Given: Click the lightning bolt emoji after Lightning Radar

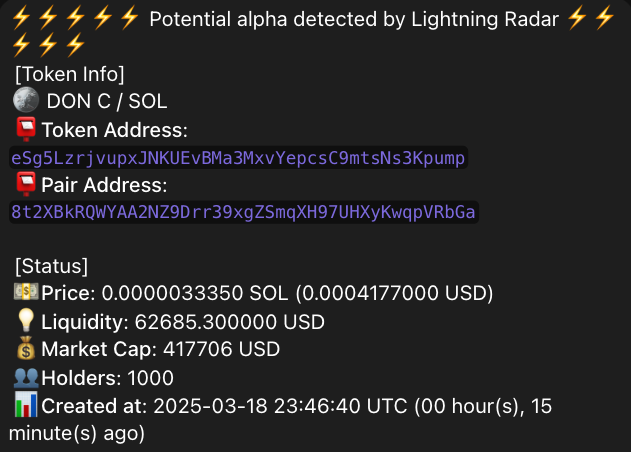Looking at the screenshot, I should click(575, 18).
